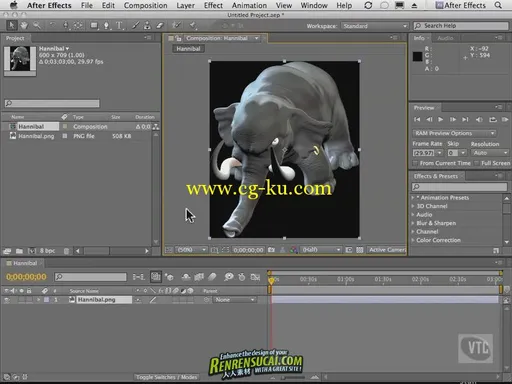Open the Workspace Standard dropdown
512x384 pixels.
coord(375,26)
